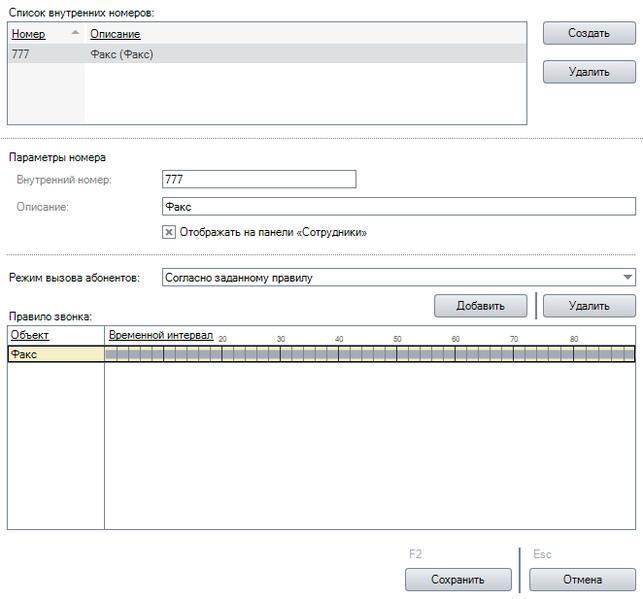Click into the Внутренний номер field
This screenshot has width=643, height=599.
point(259,179)
